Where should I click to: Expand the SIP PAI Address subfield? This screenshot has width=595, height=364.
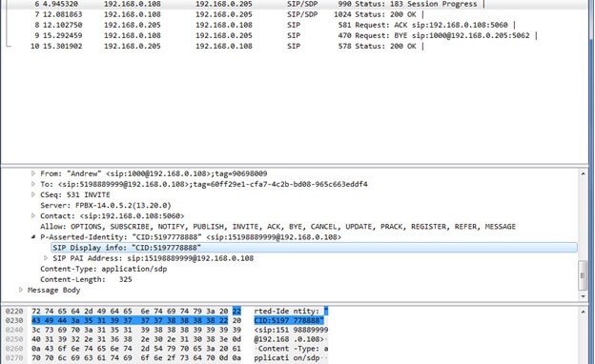pyautogui.click(x=46, y=258)
